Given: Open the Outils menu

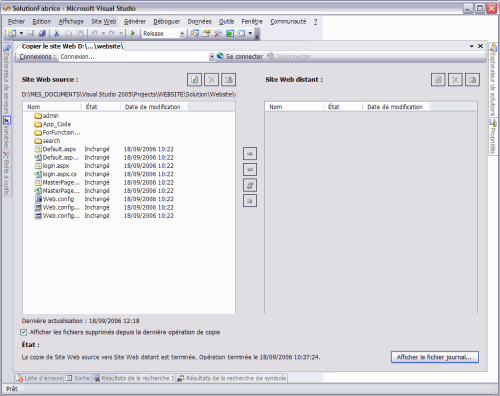Looking at the screenshot, I should tap(226, 22).
